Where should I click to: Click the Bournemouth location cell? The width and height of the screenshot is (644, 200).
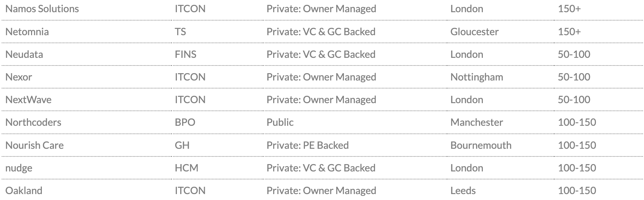coord(481,145)
